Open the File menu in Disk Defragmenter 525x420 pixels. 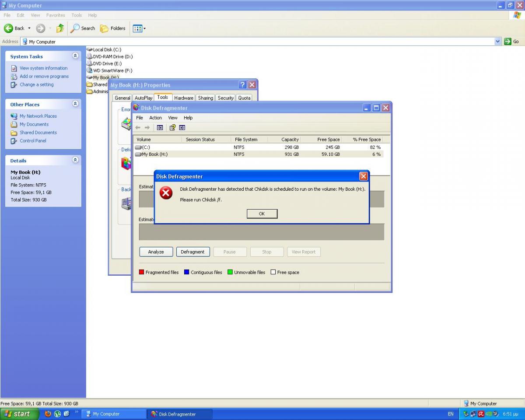(x=140, y=118)
